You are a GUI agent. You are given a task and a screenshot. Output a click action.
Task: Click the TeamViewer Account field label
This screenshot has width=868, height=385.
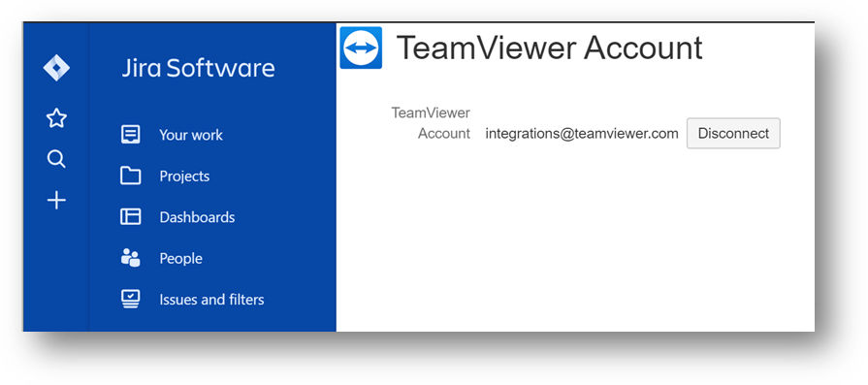tap(431, 123)
